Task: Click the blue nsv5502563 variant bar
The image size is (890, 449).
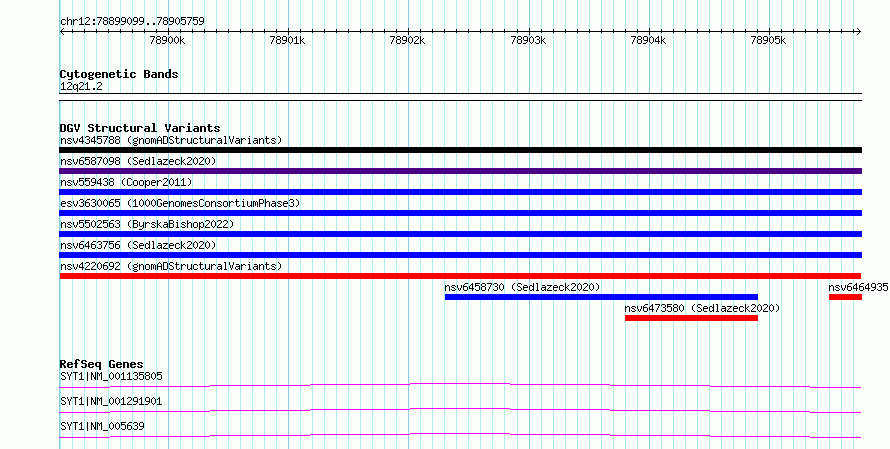Action: pos(460,234)
